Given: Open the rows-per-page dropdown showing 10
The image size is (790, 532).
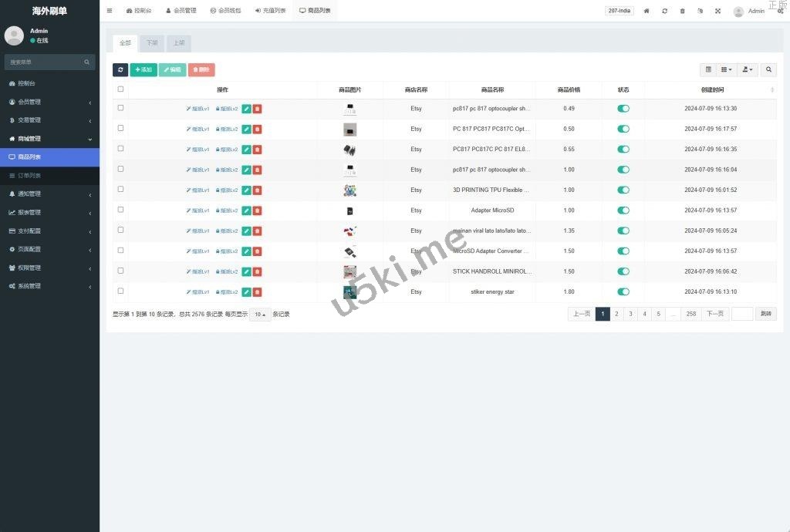Looking at the screenshot, I should point(260,315).
